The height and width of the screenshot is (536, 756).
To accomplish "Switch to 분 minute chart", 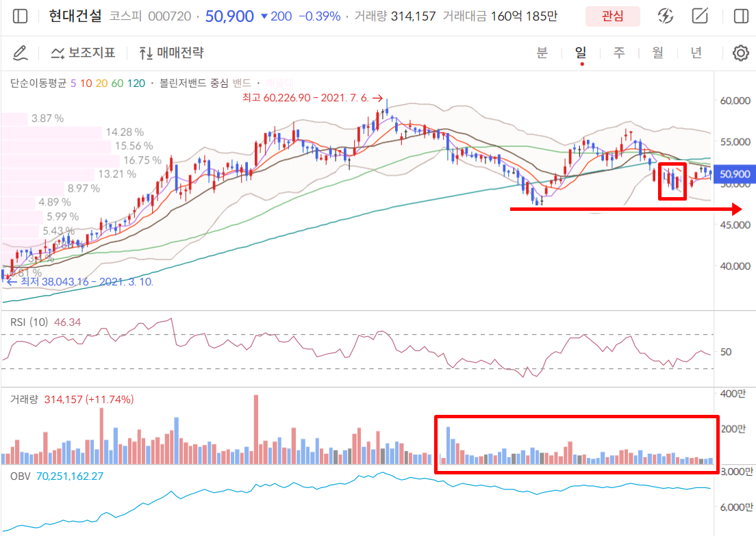I will tap(542, 53).
